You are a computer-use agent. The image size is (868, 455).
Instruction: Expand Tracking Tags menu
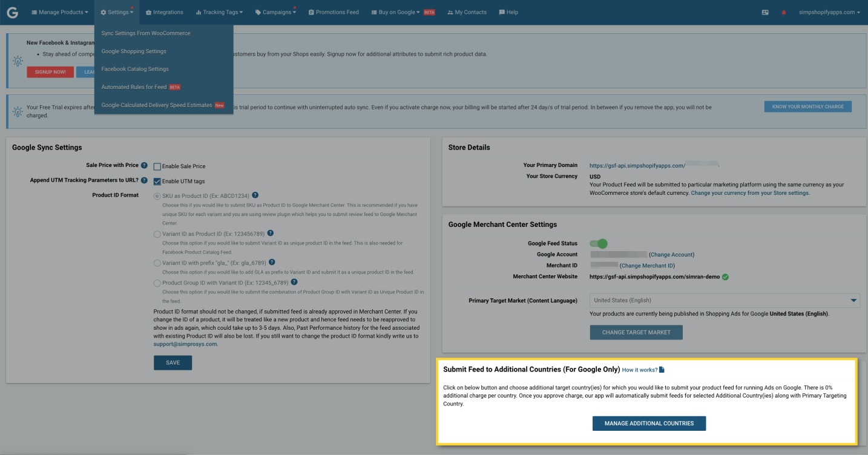pyautogui.click(x=219, y=12)
